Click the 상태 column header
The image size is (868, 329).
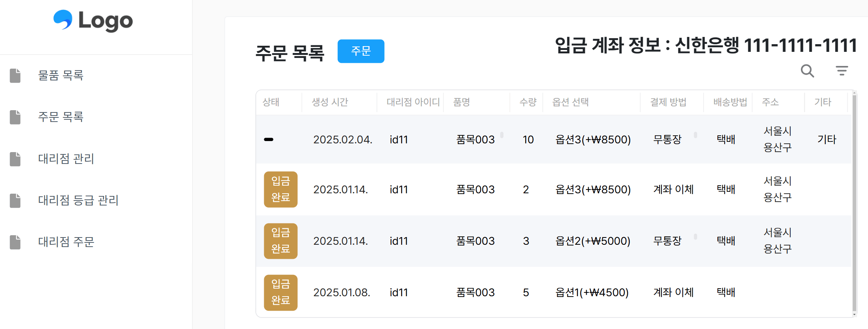pos(270,102)
